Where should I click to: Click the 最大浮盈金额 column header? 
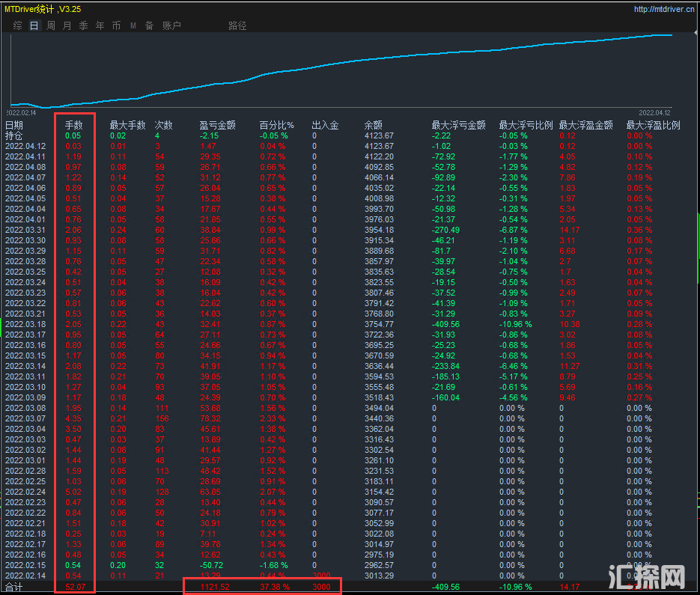(585, 126)
